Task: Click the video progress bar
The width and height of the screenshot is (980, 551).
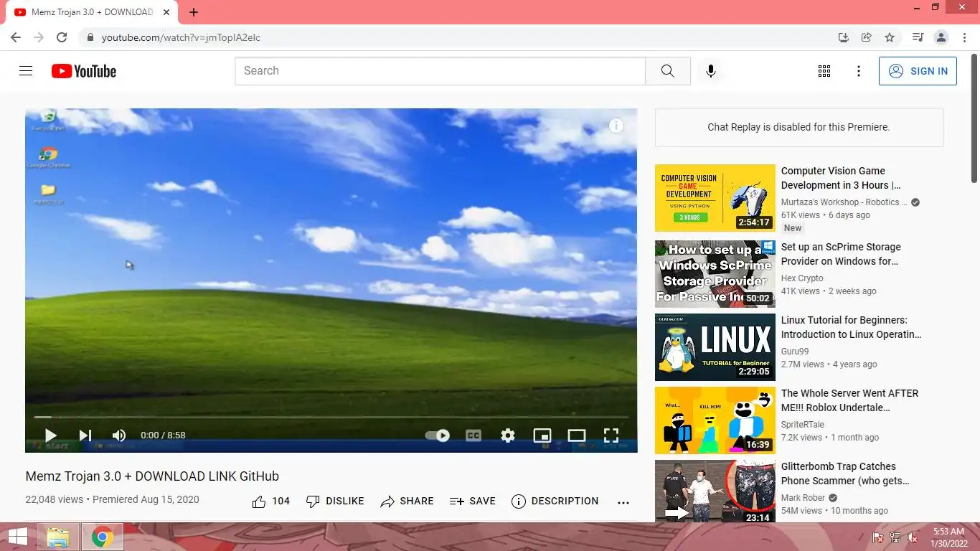Action: [331, 417]
